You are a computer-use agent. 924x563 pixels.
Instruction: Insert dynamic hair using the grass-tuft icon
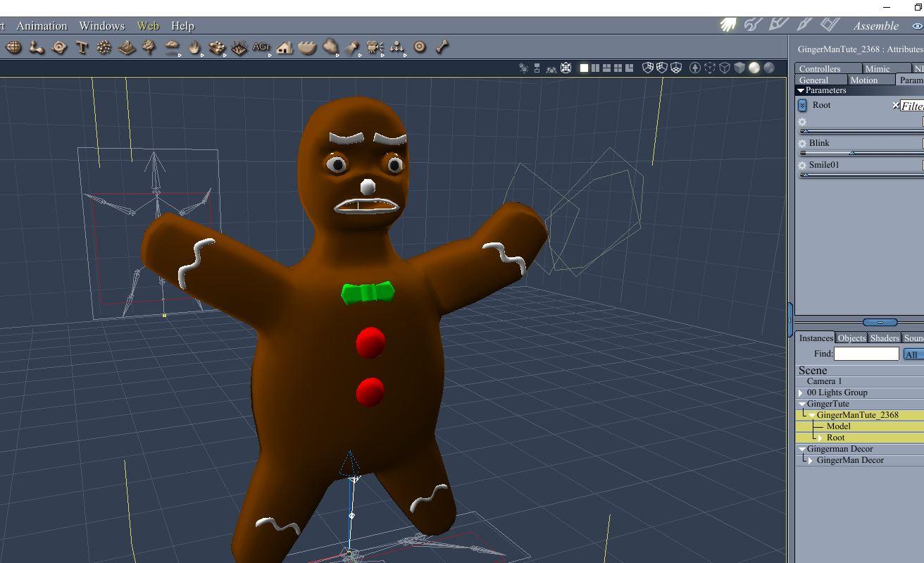coord(239,47)
